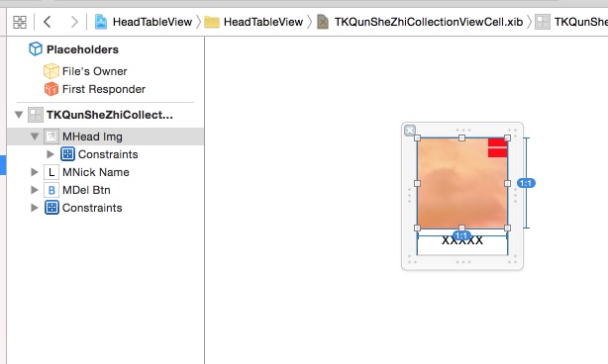Click the TKQunSheZhiCollect cell icon in outline
The height and width of the screenshot is (364, 608).
[x=36, y=115]
